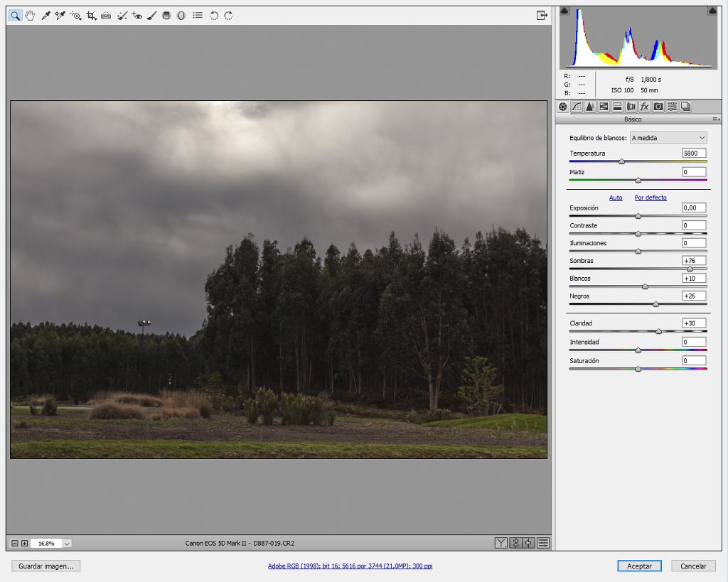The height and width of the screenshot is (582, 728).
Task: Select the Radial Filter tool
Action: pos(181,16)
